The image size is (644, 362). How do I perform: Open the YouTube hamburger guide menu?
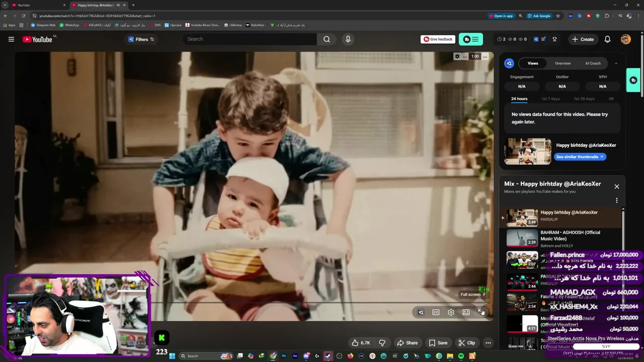coord(11,39)
